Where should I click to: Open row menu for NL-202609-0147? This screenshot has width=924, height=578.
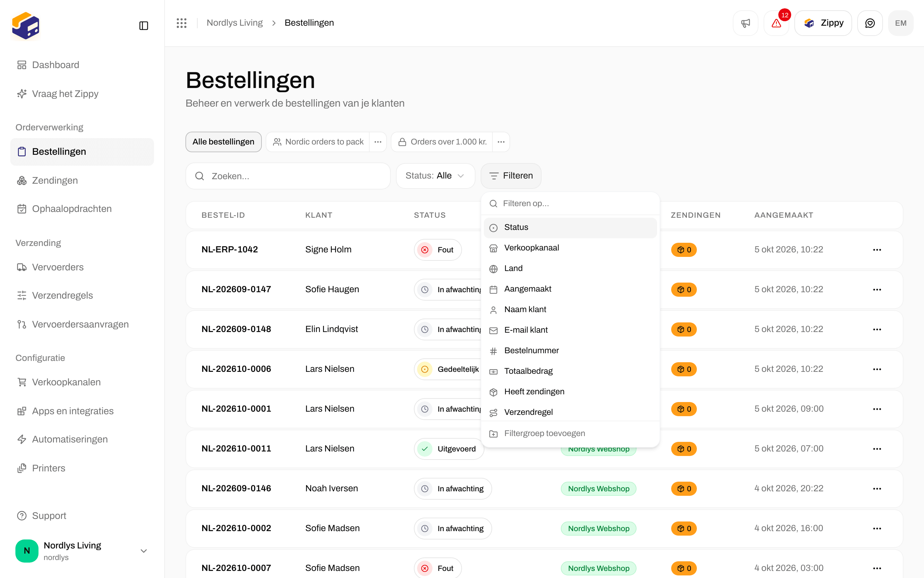pyautogui.click(x=877, y=289)
